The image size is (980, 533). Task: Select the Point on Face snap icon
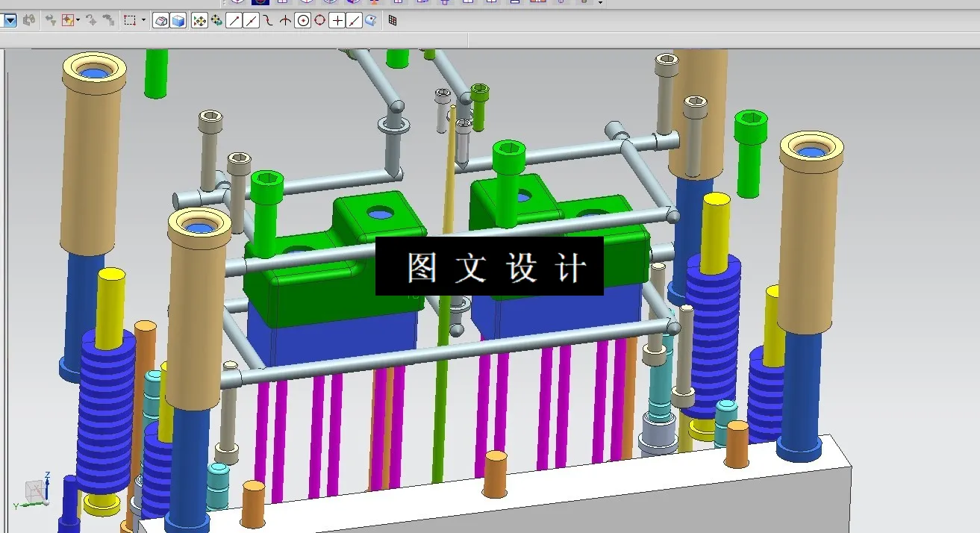click(x=372, y=21)
